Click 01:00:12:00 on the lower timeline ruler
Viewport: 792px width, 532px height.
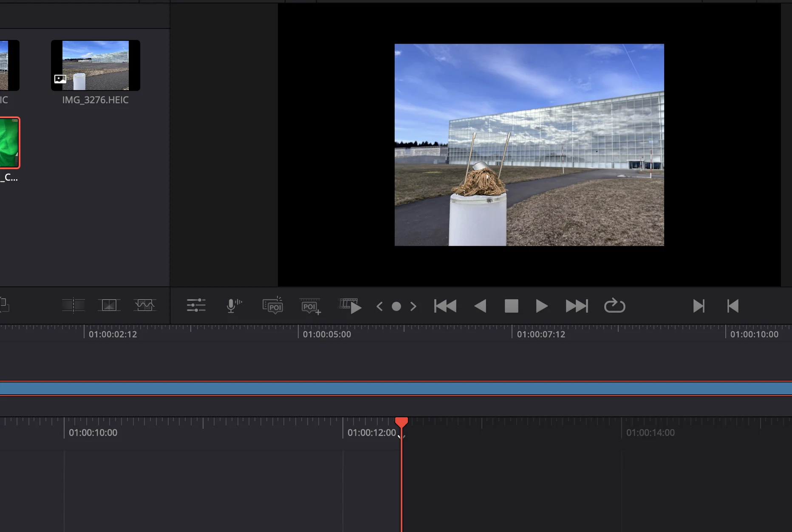tap(372, 433)
